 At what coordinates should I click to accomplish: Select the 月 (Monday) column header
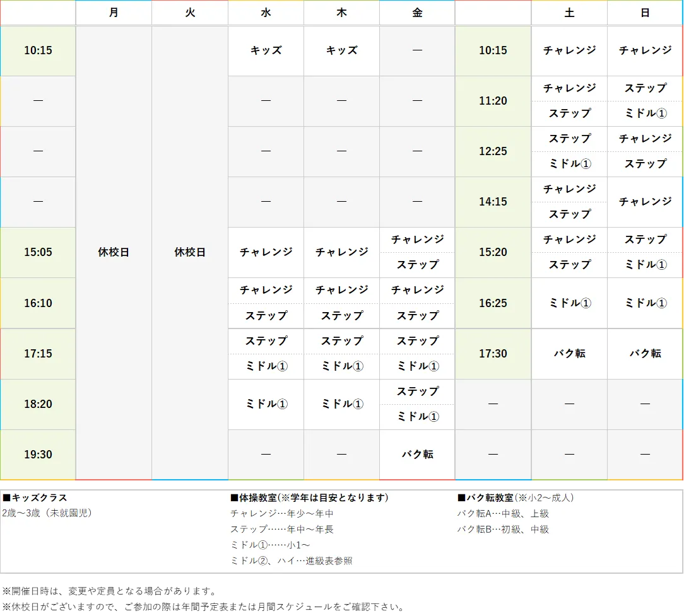click(x=114, y=13)
